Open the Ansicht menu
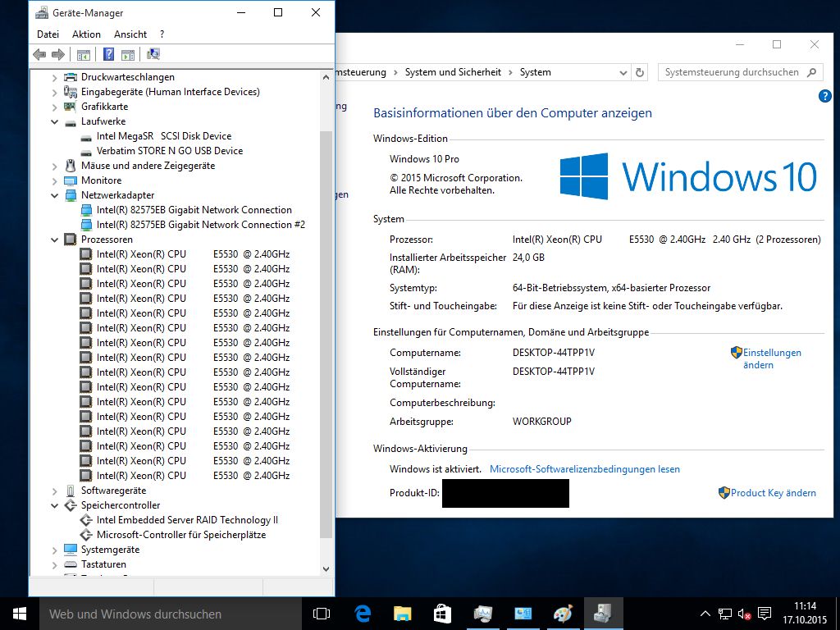 (130, 34)
